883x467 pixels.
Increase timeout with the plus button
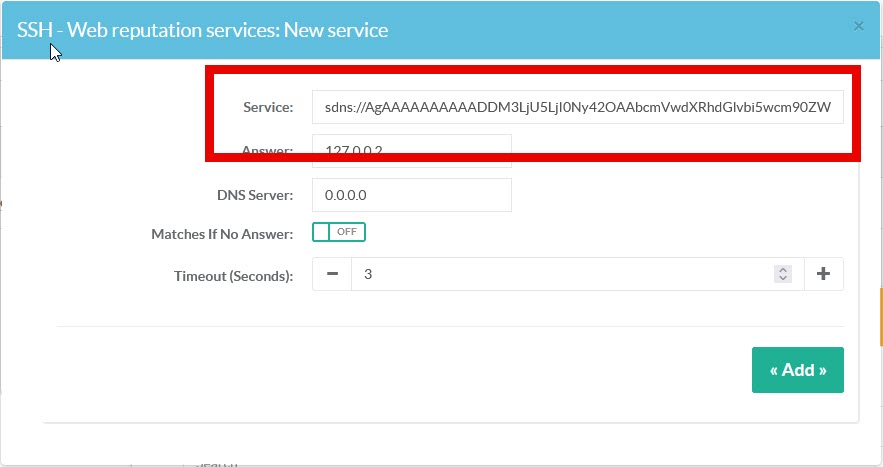[x=823, y=274]
